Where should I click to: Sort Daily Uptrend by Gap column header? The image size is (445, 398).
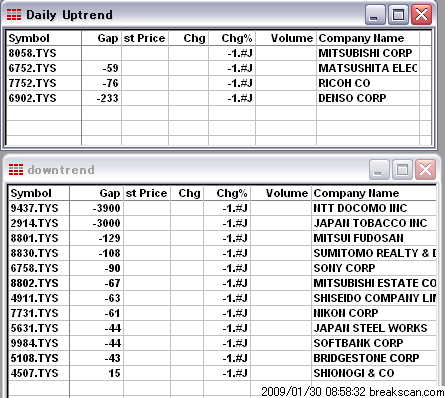[102, 38]
